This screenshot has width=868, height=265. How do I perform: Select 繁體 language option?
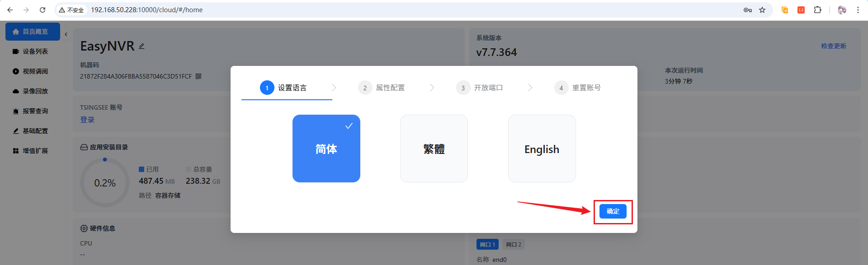pyautogui.click(x=434, y=149)
